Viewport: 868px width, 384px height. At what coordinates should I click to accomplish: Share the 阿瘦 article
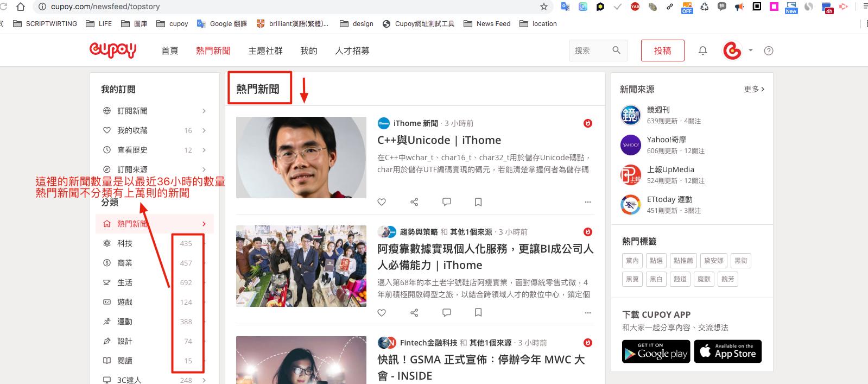click(x=414, y=313)
